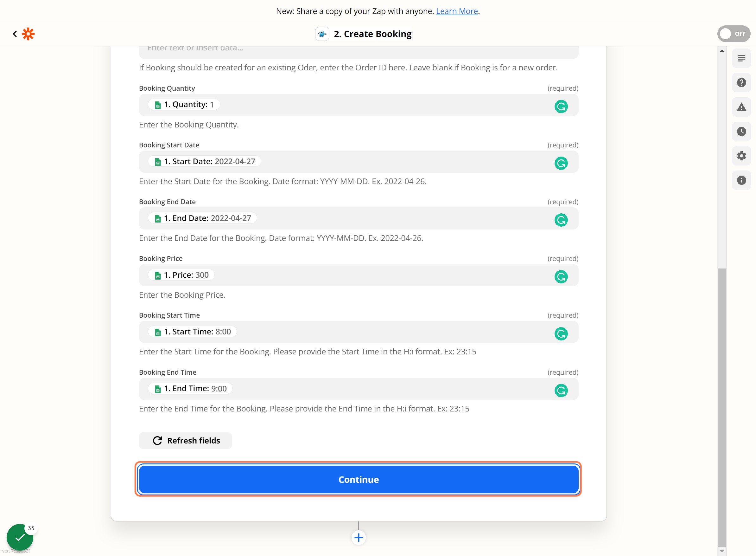Select the End Time: 9:00 pill

(x=190, y=388)
